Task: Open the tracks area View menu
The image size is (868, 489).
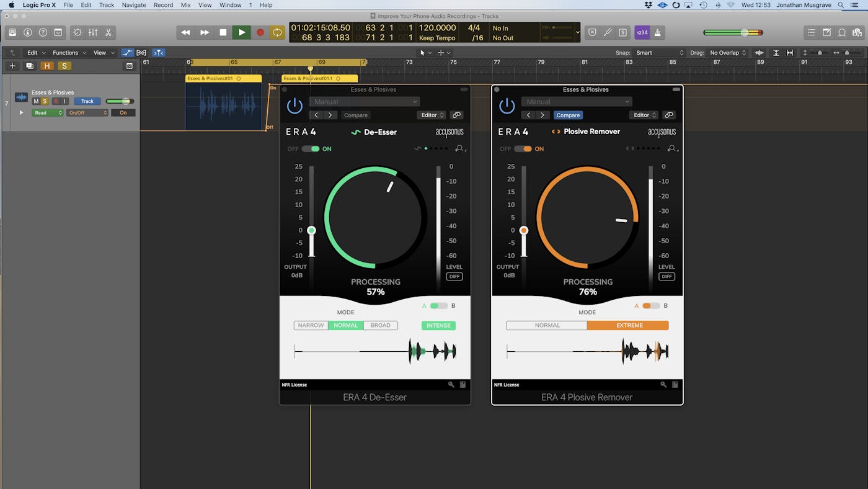Action: [102, 53]
